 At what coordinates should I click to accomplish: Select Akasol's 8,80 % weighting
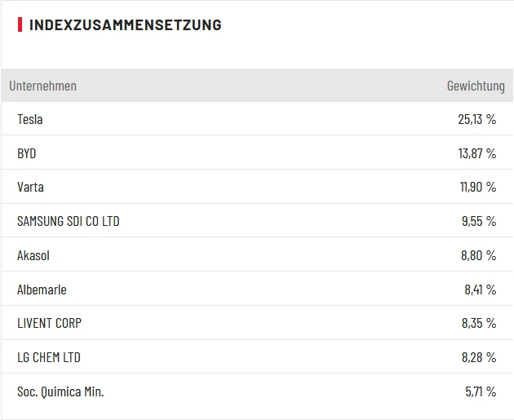(479, 255)
